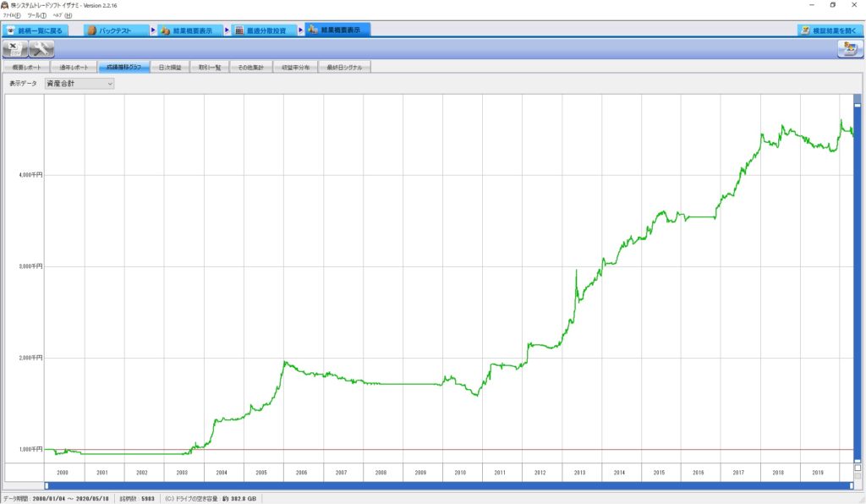Open the 最終日シグナル tab
Screen dimensions: 866x504
coord(343,67)
